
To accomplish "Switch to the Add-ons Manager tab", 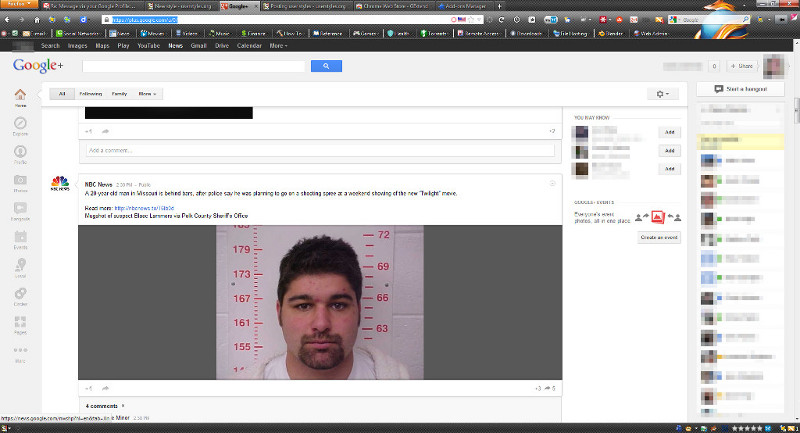I will tap(464, 6).
